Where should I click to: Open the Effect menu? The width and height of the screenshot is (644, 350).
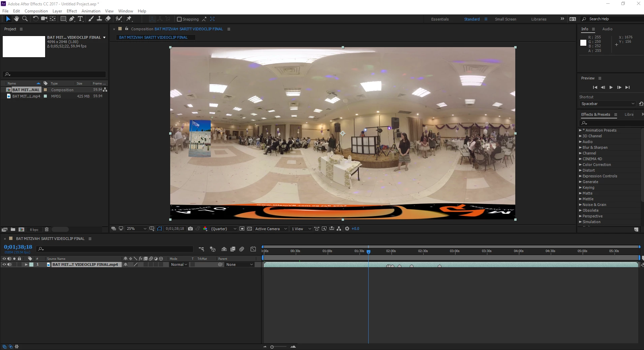(72, 11)
